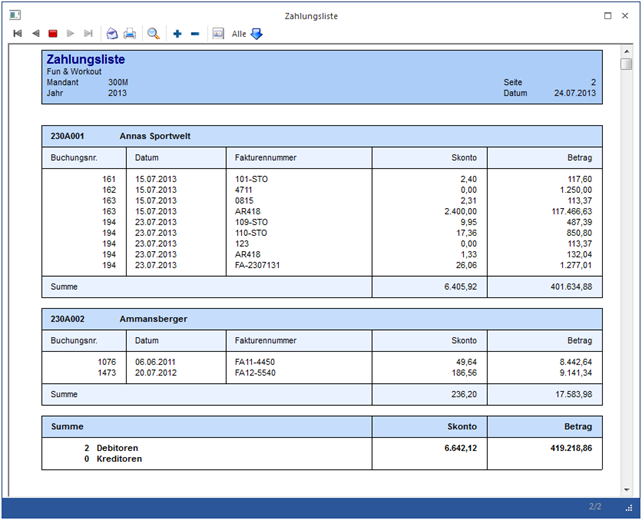Send report by e-mail

[x=112, y=34]
